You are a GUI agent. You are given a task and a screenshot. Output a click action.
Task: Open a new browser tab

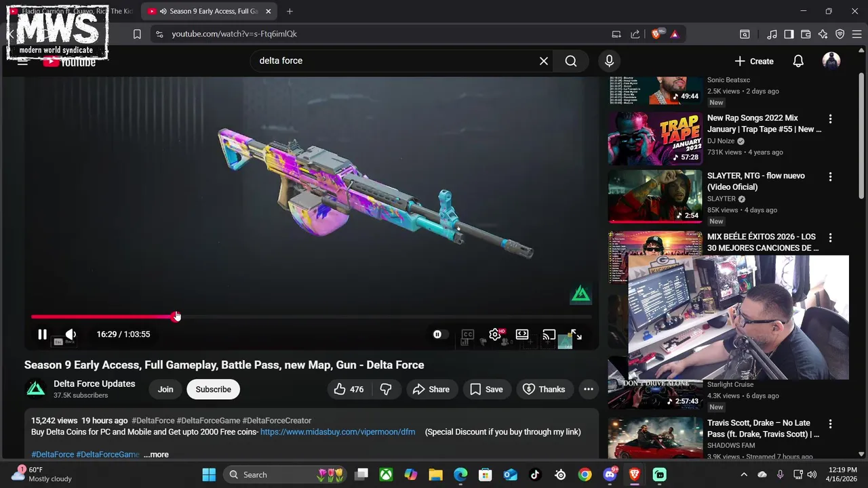click(290, 12)
